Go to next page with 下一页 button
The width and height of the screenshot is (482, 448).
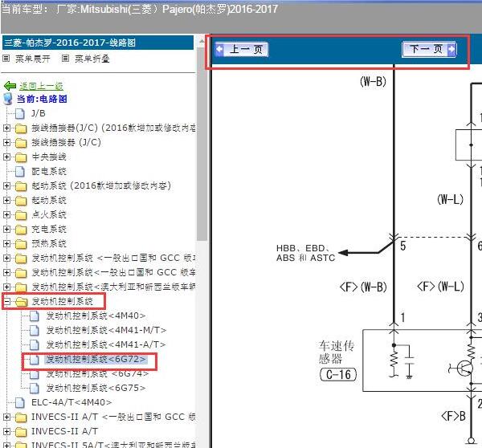click(429, 49)
